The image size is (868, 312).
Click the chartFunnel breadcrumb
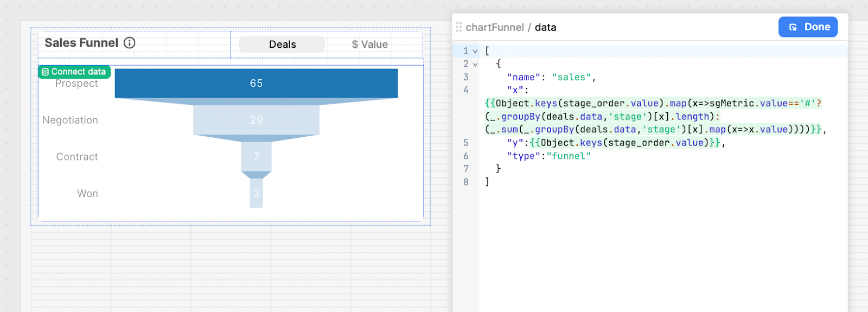[x=495, y=27]
